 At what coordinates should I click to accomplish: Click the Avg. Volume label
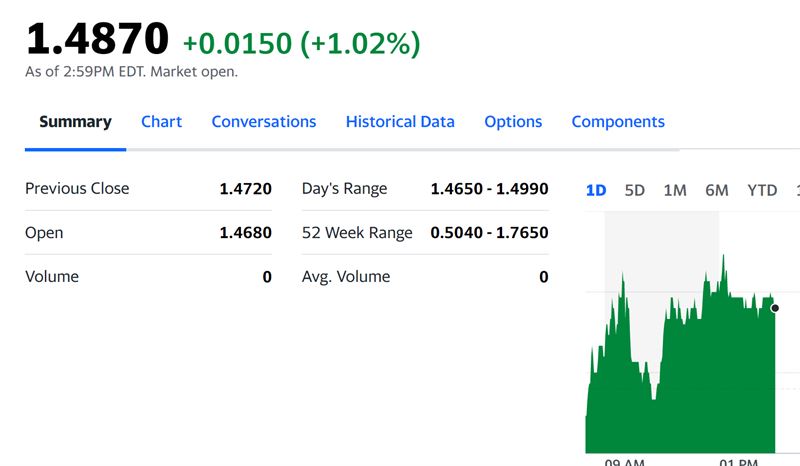click(x=346, y=277)
